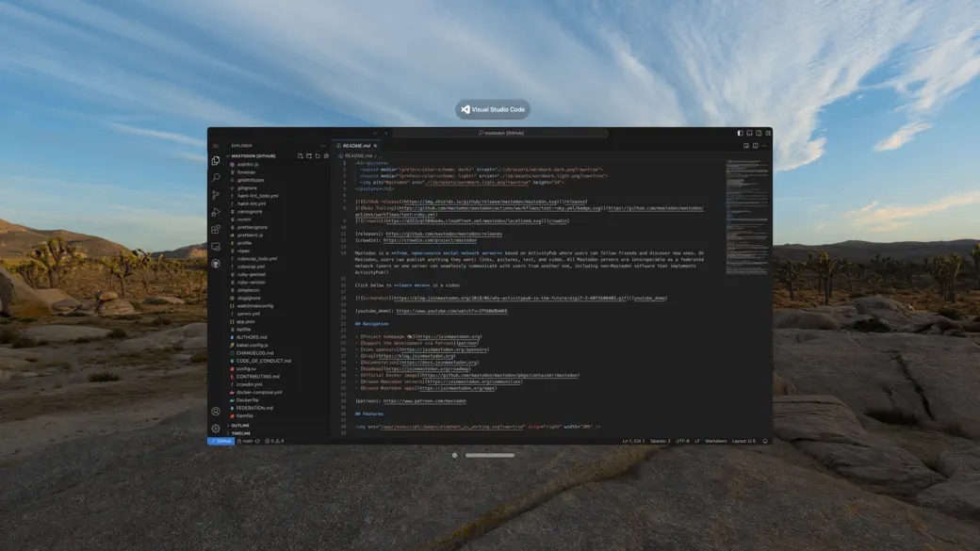Viewport: 980px width, 551px height.
Task: Open the Run and Debug view
Action: (x=216, y=211)
